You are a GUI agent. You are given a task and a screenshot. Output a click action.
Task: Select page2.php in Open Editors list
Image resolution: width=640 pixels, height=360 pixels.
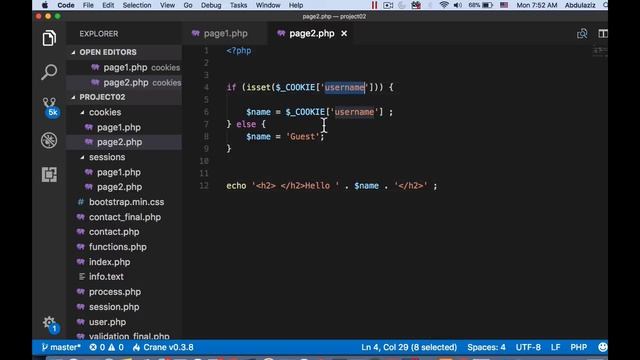pyautogui.click(x=124, y=82)
